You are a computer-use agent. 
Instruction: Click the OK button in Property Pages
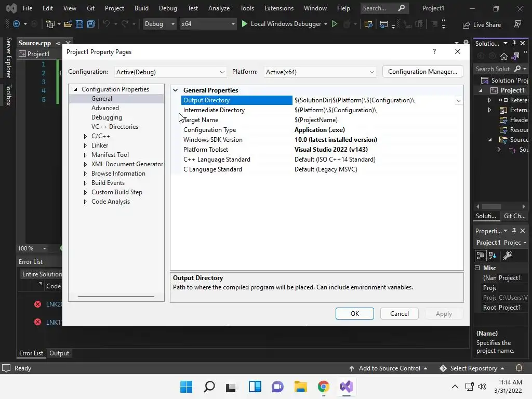pos(355,313)
